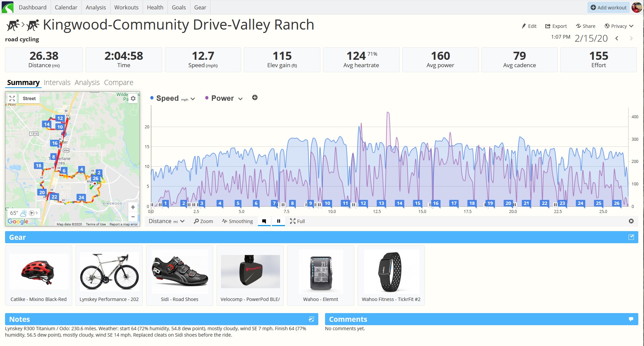
Task: Zoom in on the map
Action: pyautogui.click(x=133, y=207)
